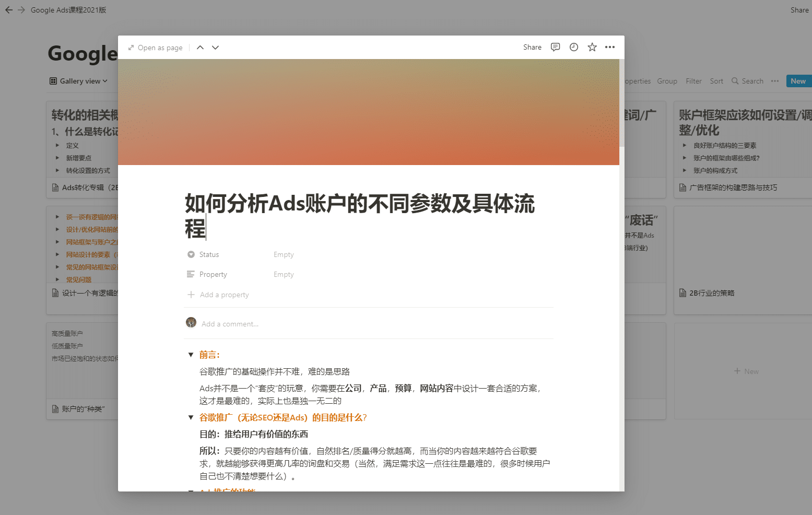Click the orange gradient cover image
The image size is (812, 515).
369,112
